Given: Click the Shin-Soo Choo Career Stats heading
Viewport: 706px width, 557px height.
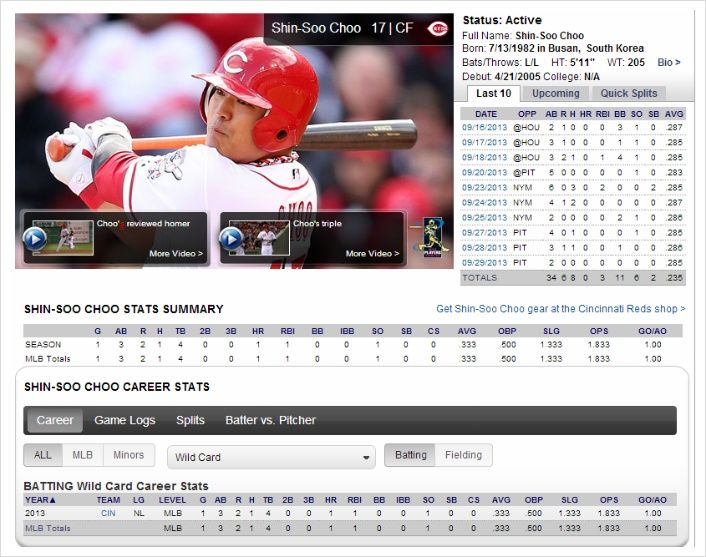Looking at the screenshot, I should click(x=117, y=387).
